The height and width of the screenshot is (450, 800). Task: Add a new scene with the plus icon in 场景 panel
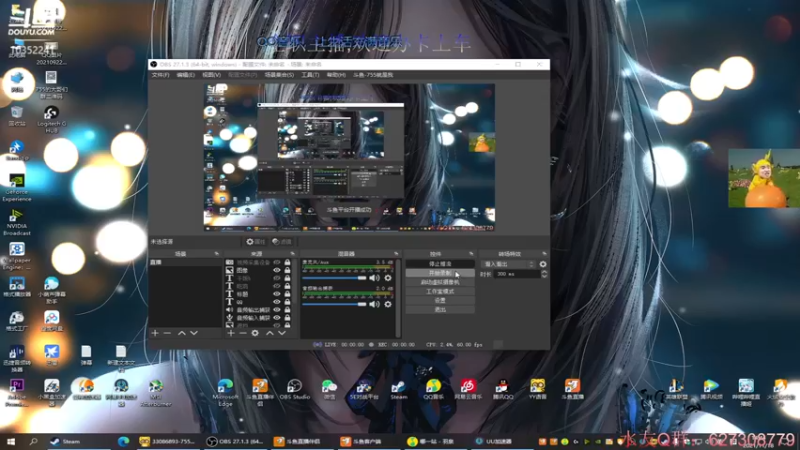155,333
